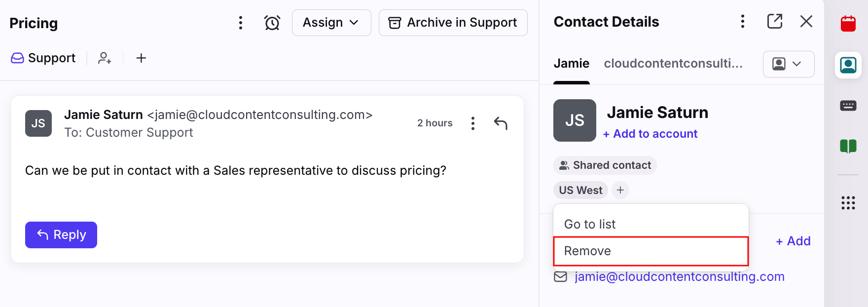Open the message three-dot options menu

pyautogui.click(x=473, y=123)
